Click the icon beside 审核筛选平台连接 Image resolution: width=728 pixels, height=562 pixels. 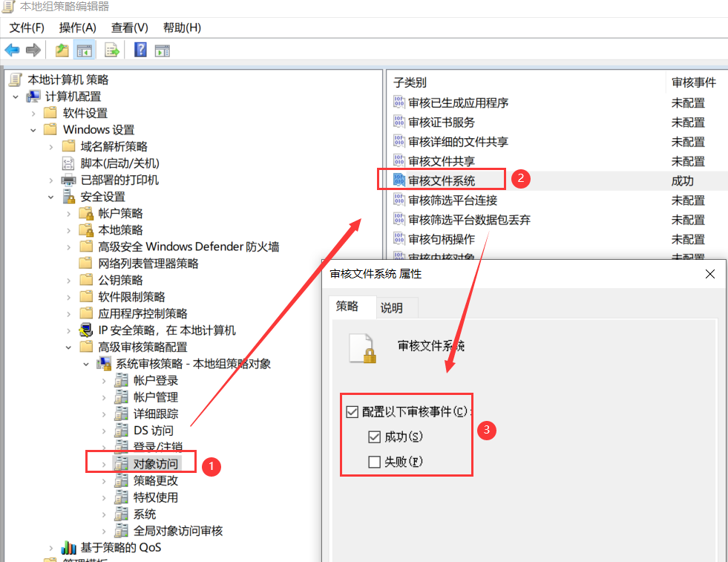(x=399, y=200)
